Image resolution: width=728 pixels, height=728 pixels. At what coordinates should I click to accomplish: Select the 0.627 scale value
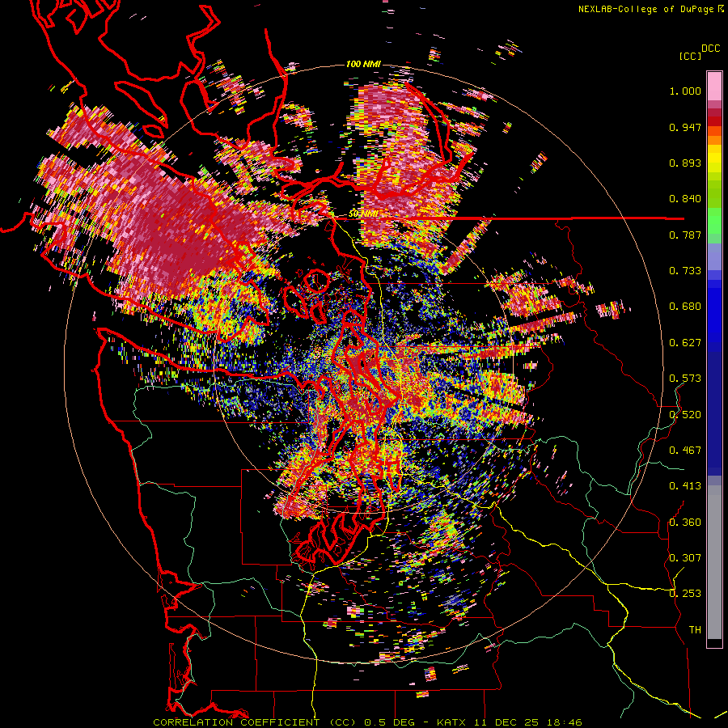click(685, 343)
